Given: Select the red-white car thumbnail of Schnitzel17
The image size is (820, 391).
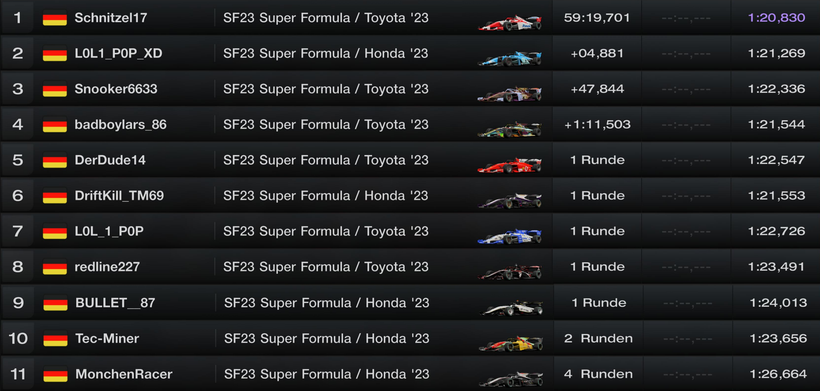Looking at the screenshot, I should coord(510,22).
